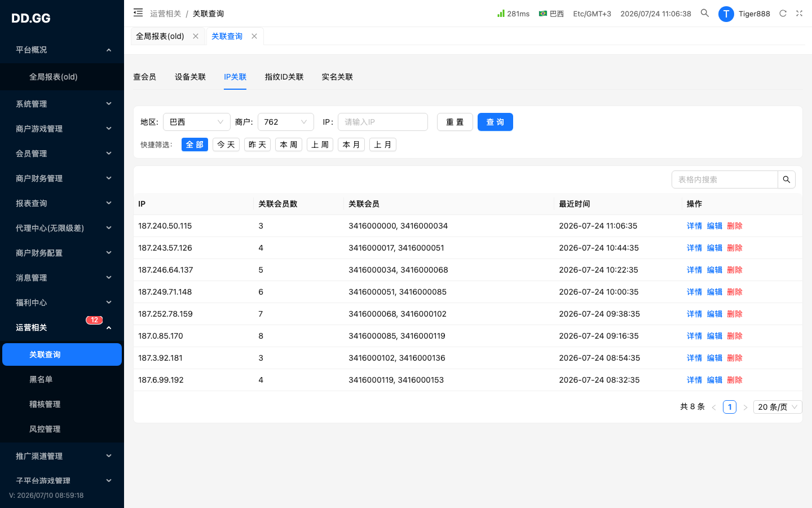
Task: Click 删除 for IP 187.246.64.137
Action: (735, 270)
